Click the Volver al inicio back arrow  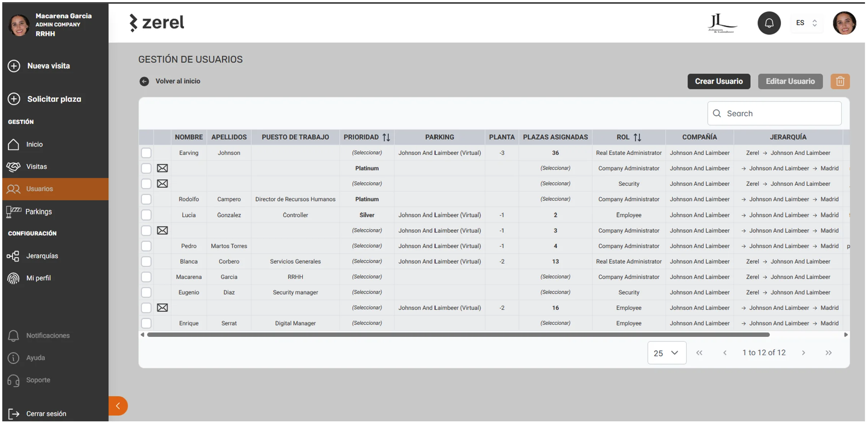pos(144,81)
